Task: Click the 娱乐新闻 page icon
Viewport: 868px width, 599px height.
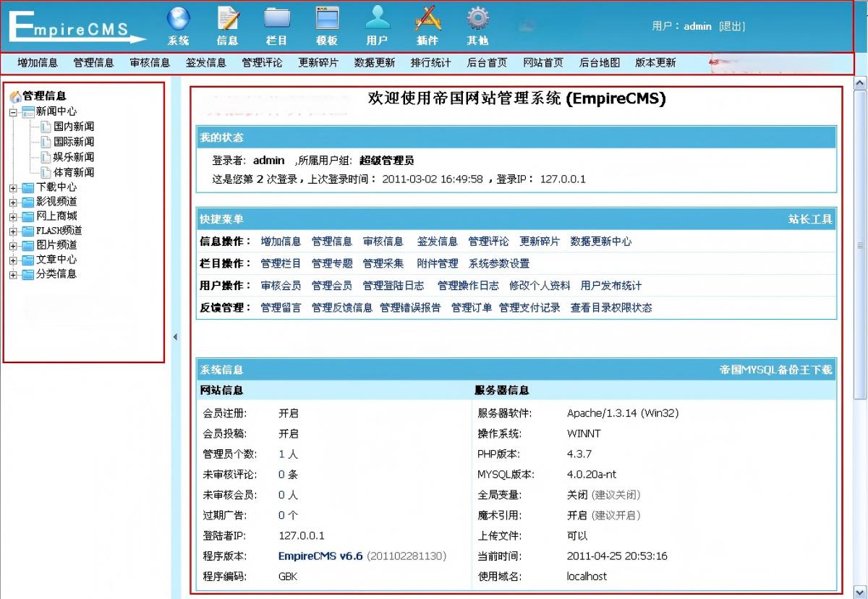Action: [x=46, y=157]
